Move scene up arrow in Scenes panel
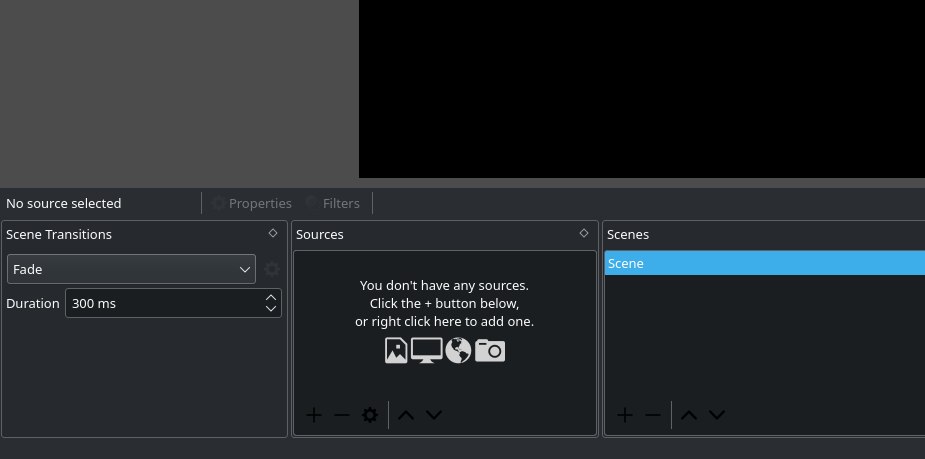 point(689,415)
